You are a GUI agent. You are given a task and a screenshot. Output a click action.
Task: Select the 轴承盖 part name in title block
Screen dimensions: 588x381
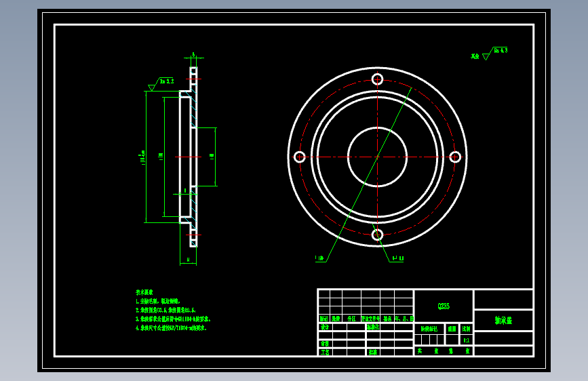coord(503,320)
